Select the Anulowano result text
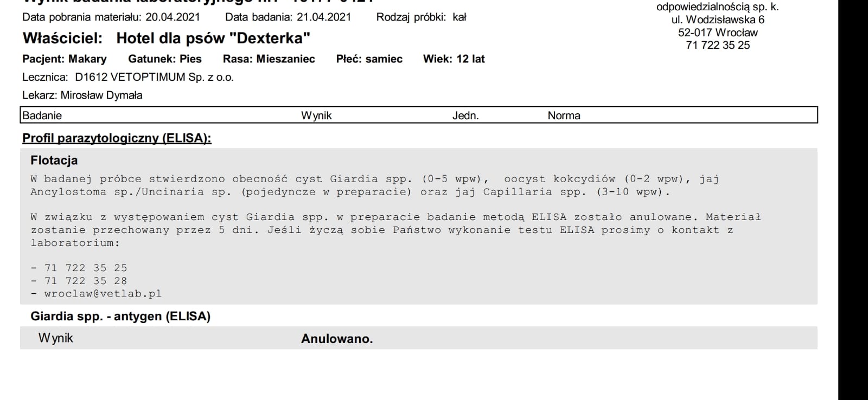Screen dimensions: 868x400 (x=337, y=339)
